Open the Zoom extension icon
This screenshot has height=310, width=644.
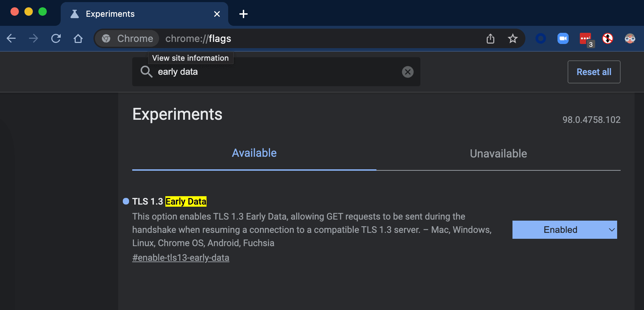tap(563, 38)
